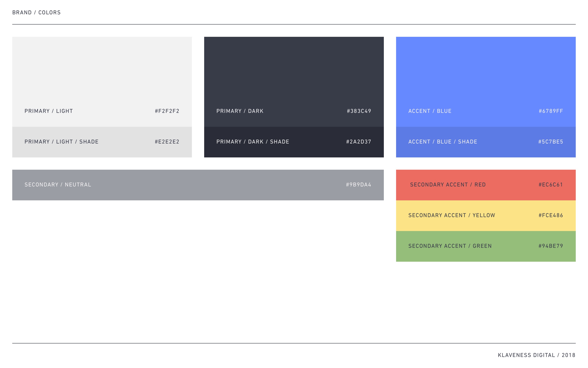The width and height of the screenshot is (588, 368).
Task: Click the Accent / Blue / Shade label
Action: click(443, 142)
